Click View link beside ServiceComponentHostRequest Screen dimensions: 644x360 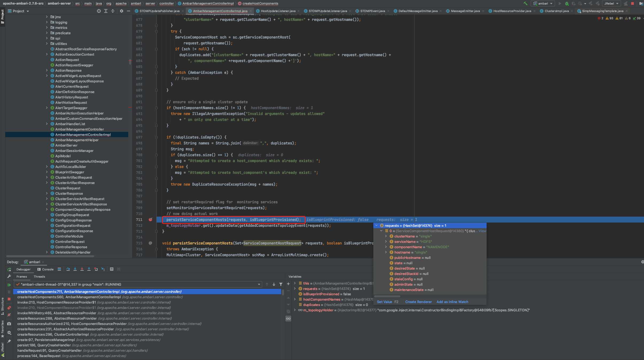coord(482,231)
